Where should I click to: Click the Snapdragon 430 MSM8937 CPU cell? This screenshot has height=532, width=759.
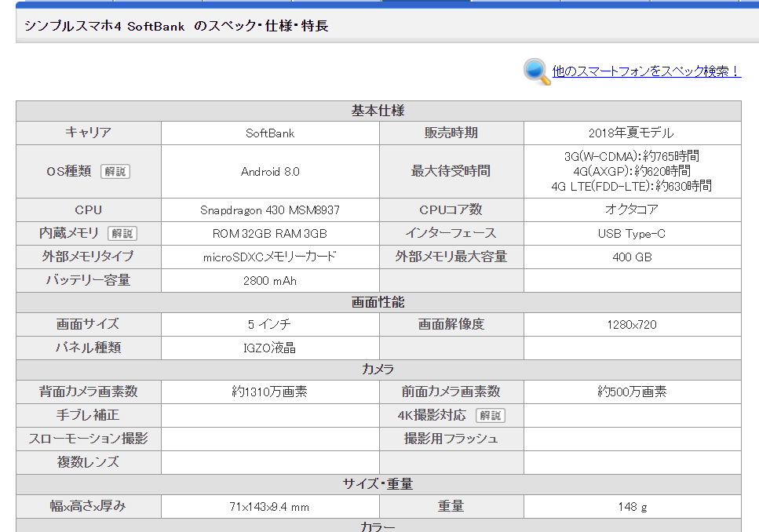click(x=270, y=210)
